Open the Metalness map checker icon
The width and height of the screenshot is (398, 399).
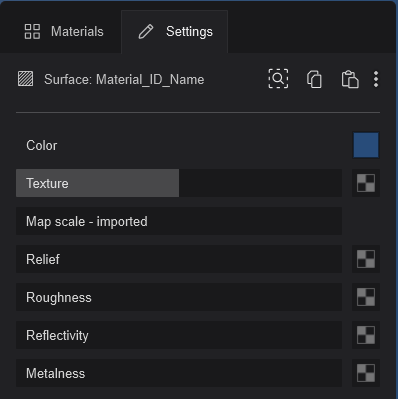click(366, 373)
